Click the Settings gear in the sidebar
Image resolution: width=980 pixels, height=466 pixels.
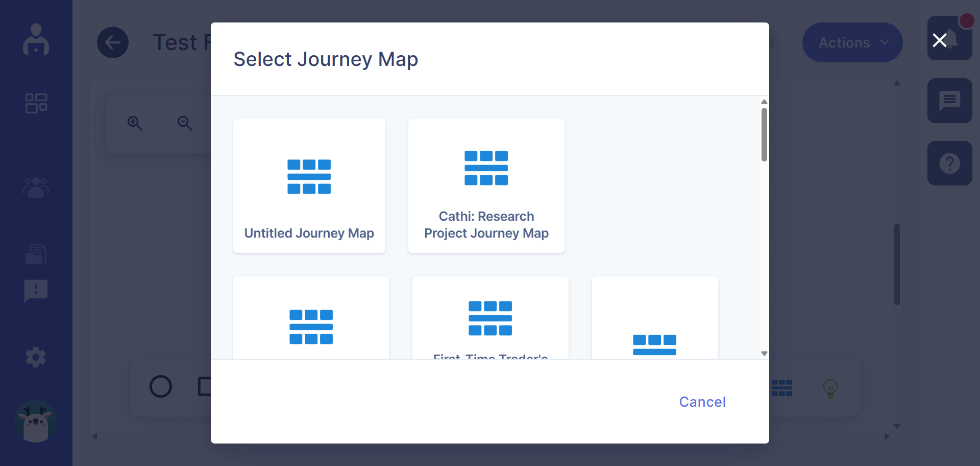(35, 357)
